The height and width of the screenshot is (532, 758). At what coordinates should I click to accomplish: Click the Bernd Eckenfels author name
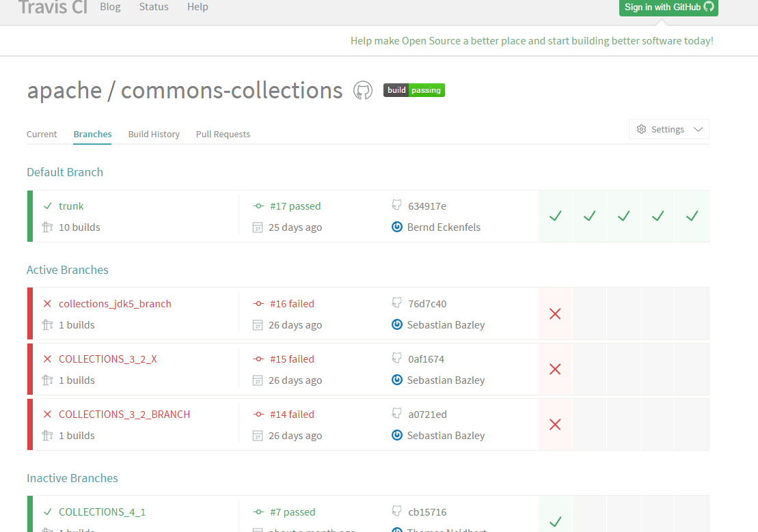pyautogui.click(x=444, y=227)
